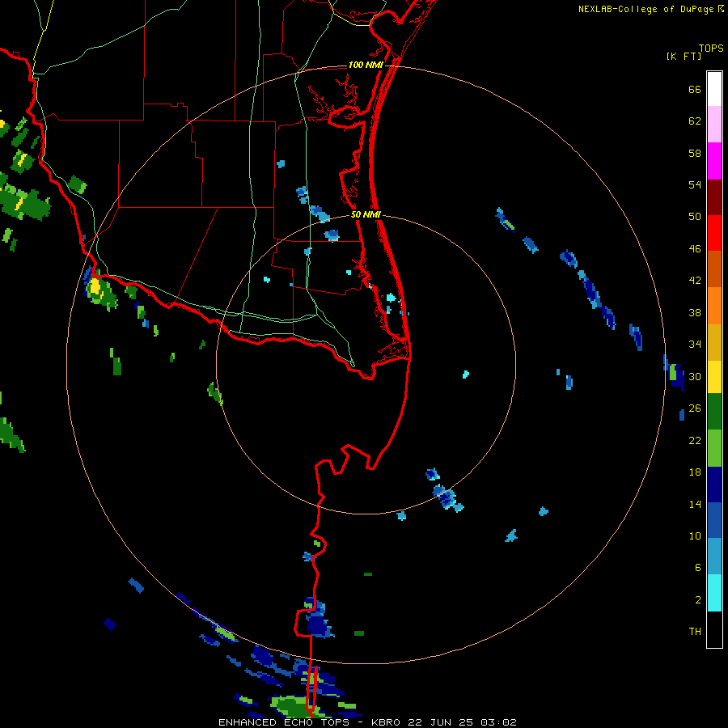Screen dimensions: 728x728
Task: Choose the light green legend swatch
Action: [x=714, y=448]
